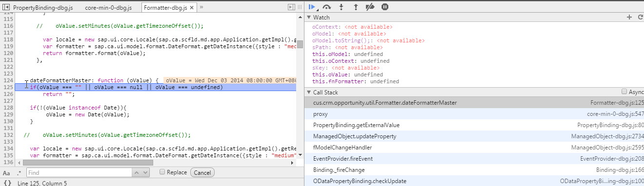Select EventProvider.fireEvent stack frame
Image resolution: width=644 pixels, height=186 pixels.
[474, 159]
